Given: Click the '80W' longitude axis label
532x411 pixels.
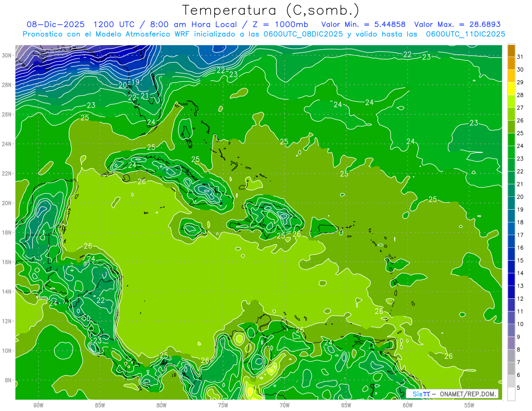Looking at the screenshot, I should click(x=162, y=405).
